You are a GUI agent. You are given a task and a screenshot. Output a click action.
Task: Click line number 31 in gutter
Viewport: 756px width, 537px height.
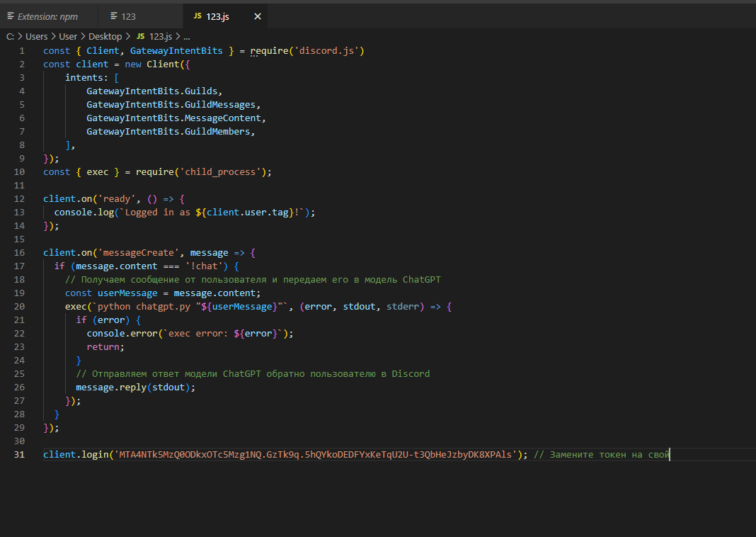point(19,455)
